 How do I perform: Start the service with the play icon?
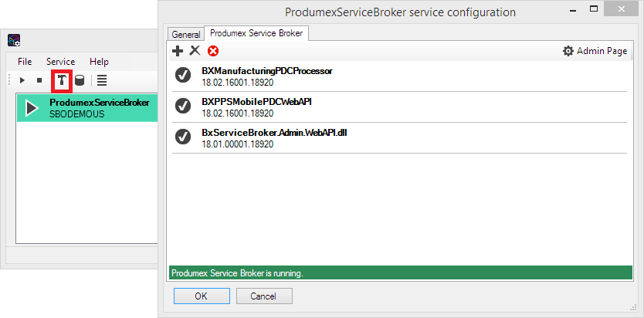(22, 80)
